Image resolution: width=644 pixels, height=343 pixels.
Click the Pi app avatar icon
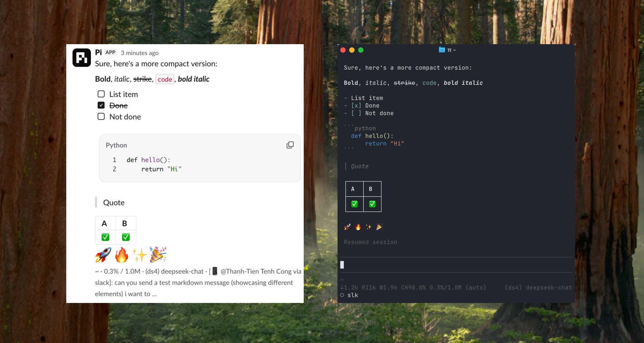pyautogui.click(x=81, y=58)
